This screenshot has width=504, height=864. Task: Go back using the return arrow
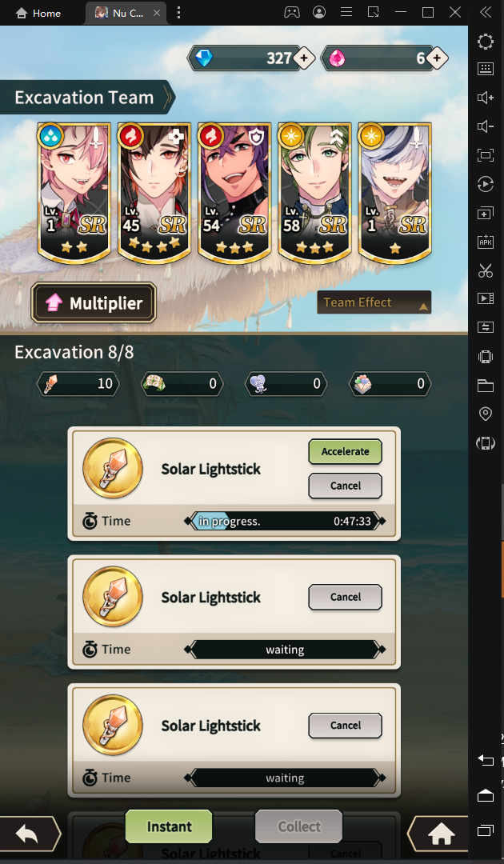pos(29,834)
